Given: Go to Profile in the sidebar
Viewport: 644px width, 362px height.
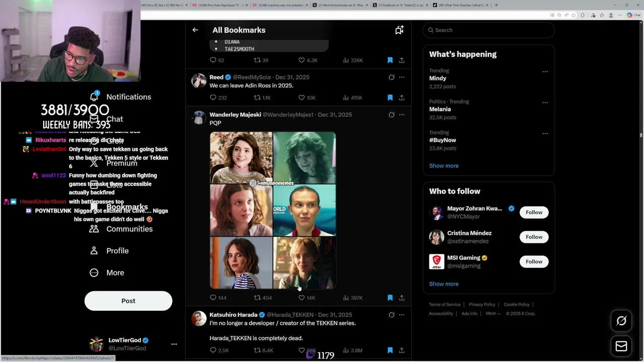Looking at the screenshot, I should coord(110,250).
